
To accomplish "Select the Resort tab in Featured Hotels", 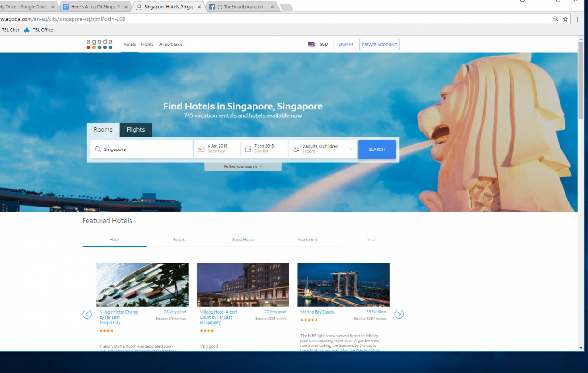I will tap(179, 240).
